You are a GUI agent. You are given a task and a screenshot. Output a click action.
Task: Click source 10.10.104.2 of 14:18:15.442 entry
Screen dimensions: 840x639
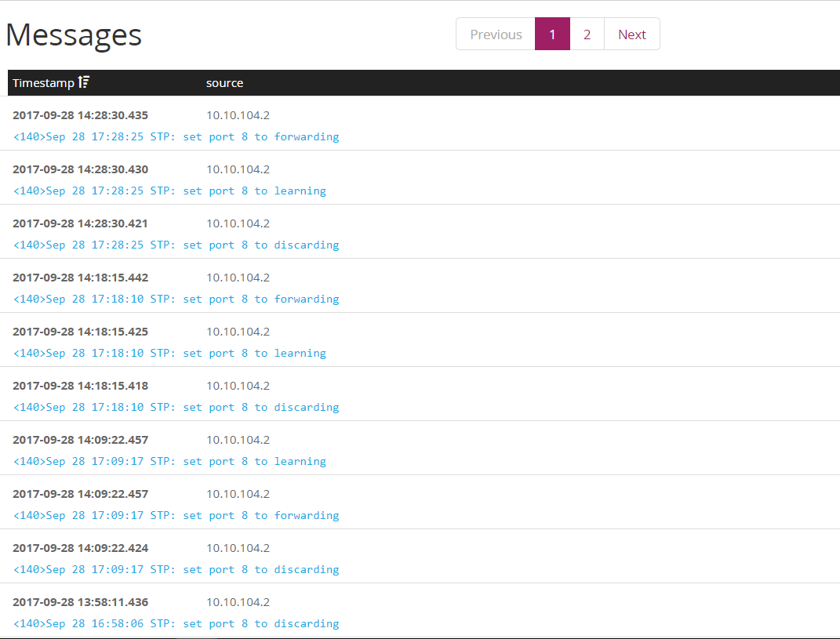(x=238, y=278)
